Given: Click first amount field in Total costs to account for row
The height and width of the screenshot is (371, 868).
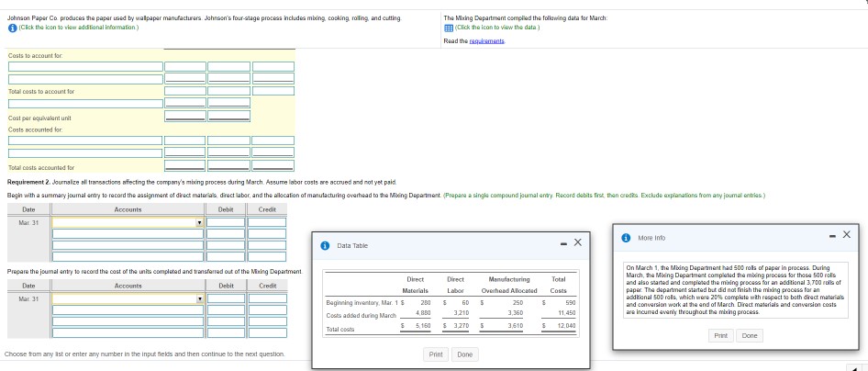Looking at the screenshot, I should point(185,91).
